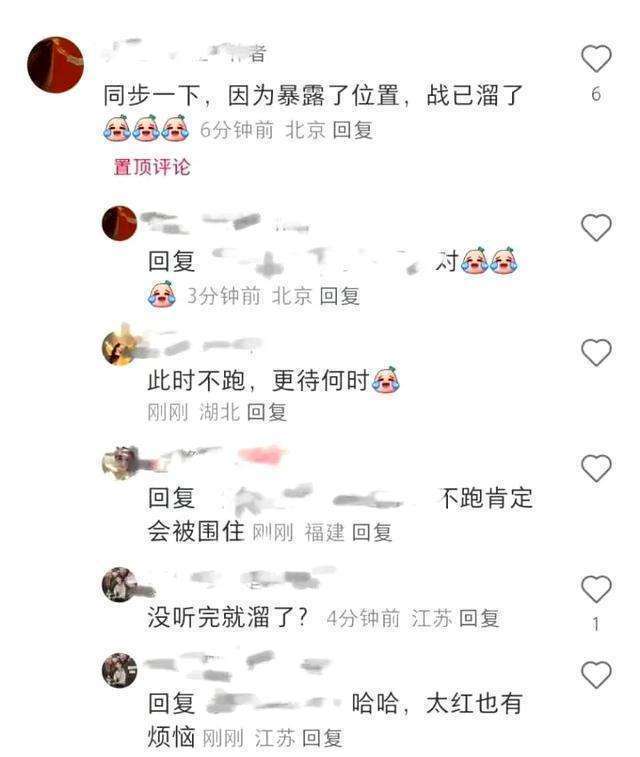This screenshot has height=757, width=640.
Task: Reply to the pinned comment from 6分钟前
Action: (x=353, y=130)
